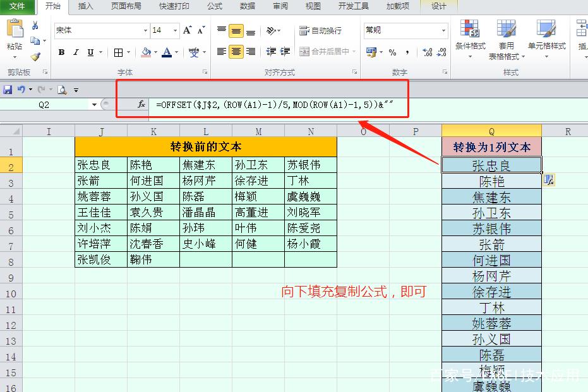Switch to 开发工具 tab
The height and width of the screenshot is (392, 588).
click(354, 6)
